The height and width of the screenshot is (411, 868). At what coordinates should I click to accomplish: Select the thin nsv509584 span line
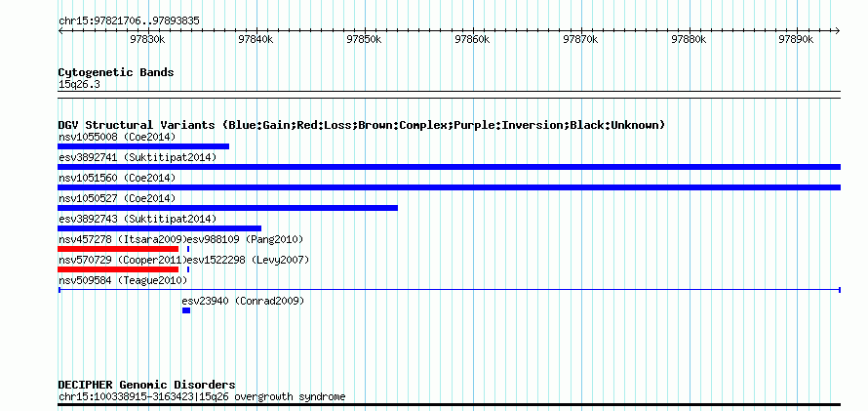(x=449, y=290)
